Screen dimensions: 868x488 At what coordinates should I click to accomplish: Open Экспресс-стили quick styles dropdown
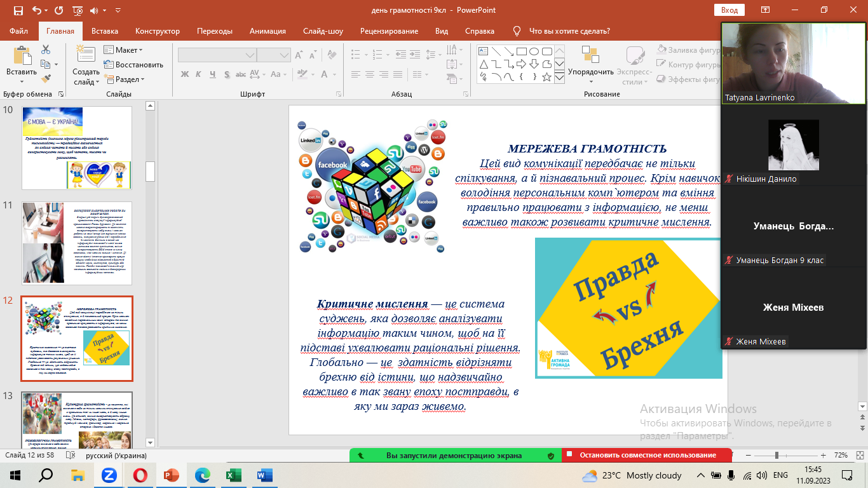tap(634, 65)
